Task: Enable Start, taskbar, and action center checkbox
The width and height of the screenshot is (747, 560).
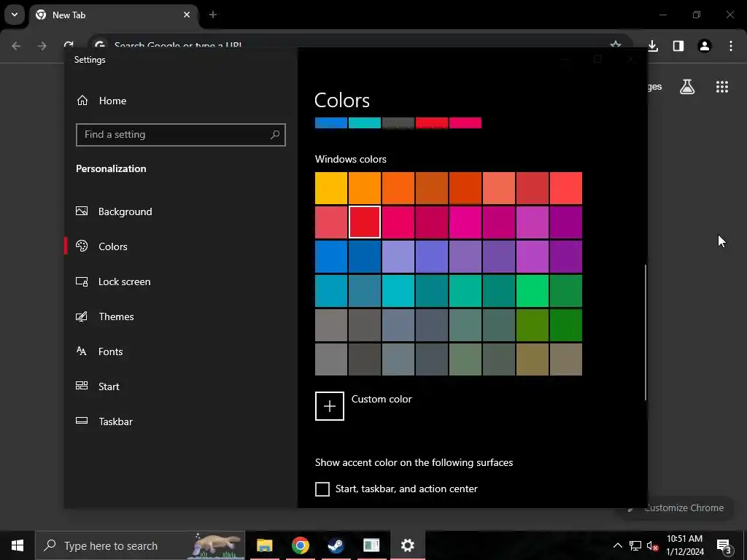Action: (322, 489)
